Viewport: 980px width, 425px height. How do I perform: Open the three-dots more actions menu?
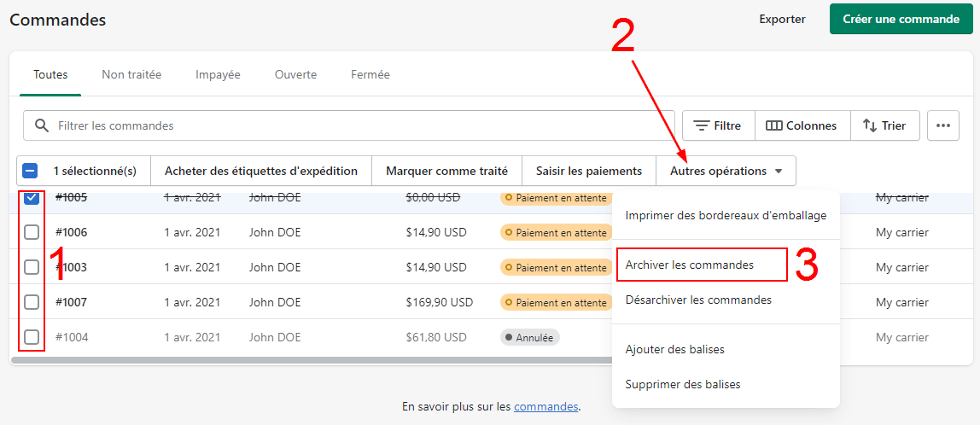(x=942, y=125)
